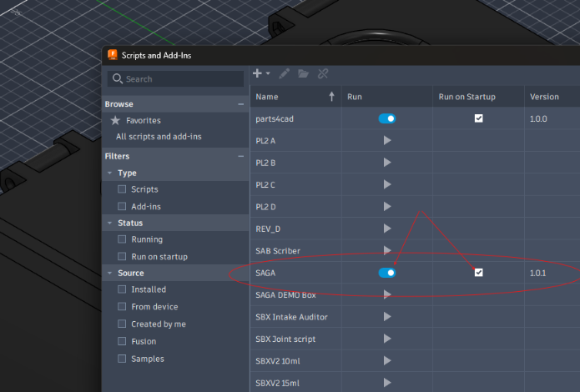Uncheck Run on Startup for SAGA
Image resolution: width=580 pixels, height=392 pixels.
(479, 273)
